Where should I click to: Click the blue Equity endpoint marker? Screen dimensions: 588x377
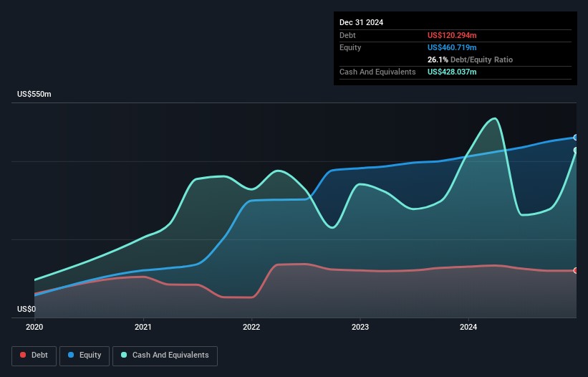[576, 138]
